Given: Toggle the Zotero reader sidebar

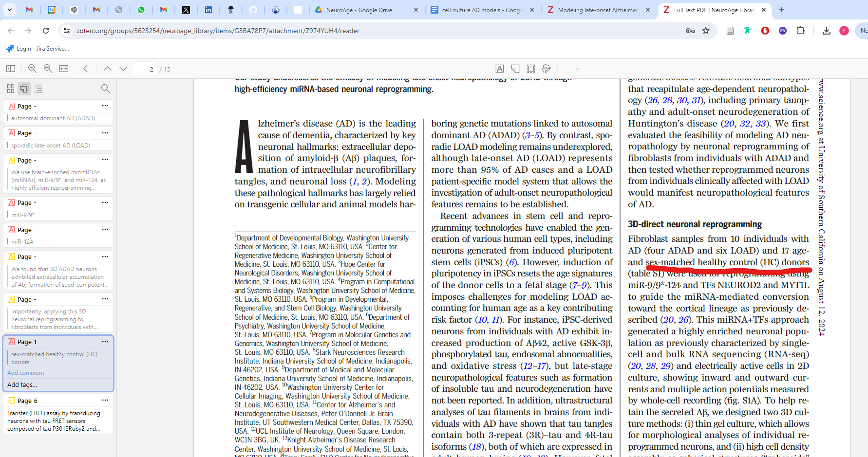Looking at the screenshot, I should (x=11, y=69).
